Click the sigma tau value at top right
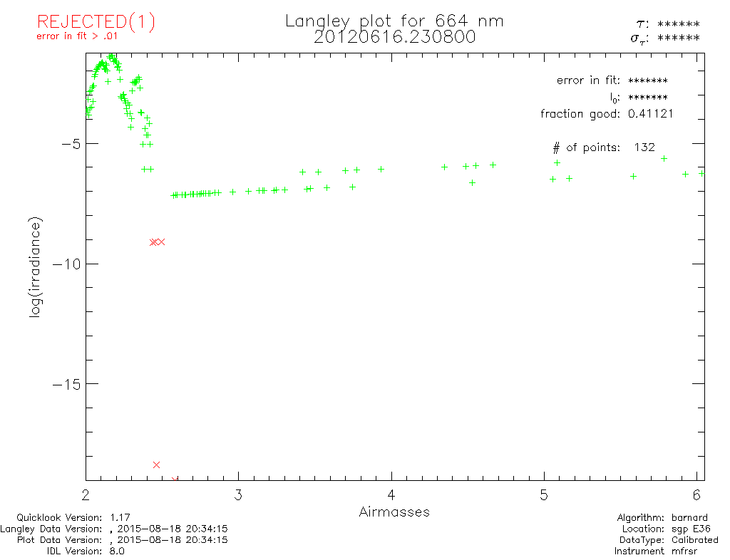The image size is (730, 560). click(678, 38)
